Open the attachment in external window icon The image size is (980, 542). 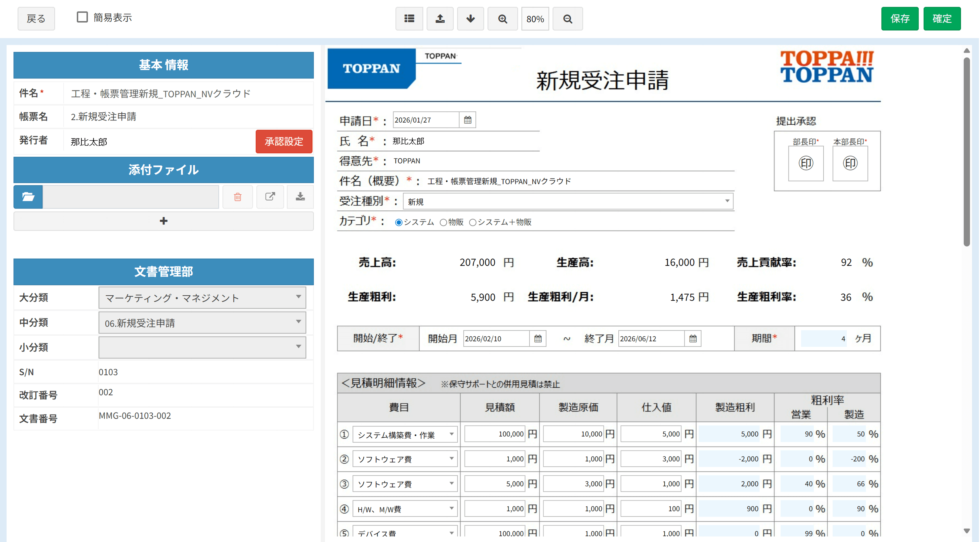pos(270,197)
